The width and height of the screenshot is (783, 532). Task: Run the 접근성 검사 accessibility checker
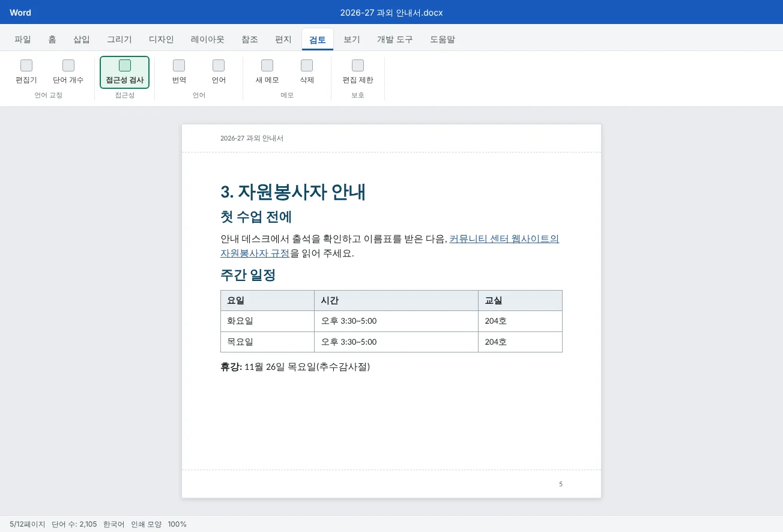[125, 72]
